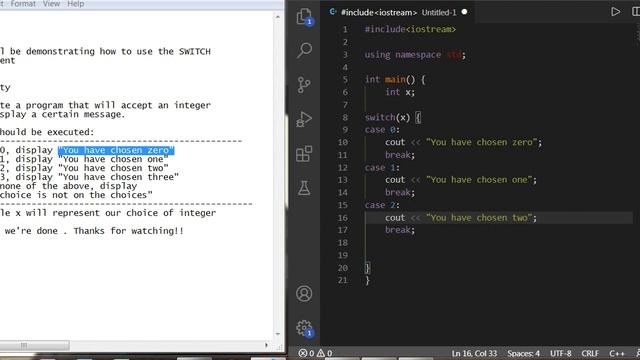Click line number 16 in the editor gutter
Viewport: 640px width, 360px height.
(342, 218)
